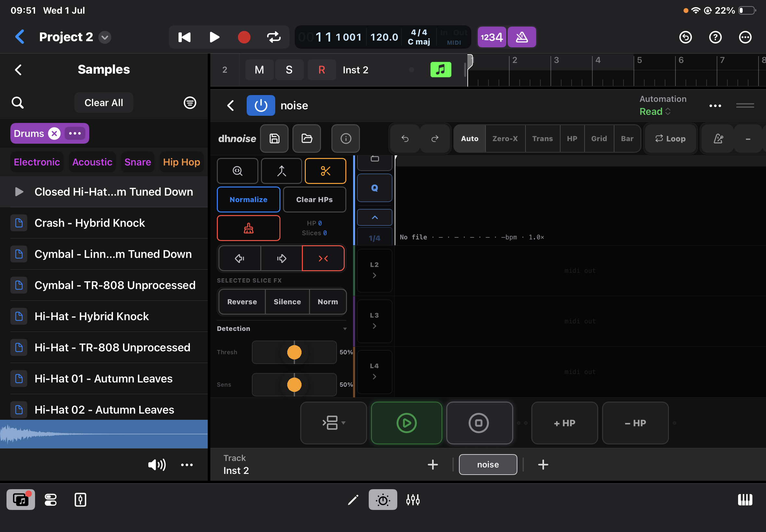Open the Automation Read mode dropdown
766x532 pixels.
pyautogui.click(x=655, y=111)
